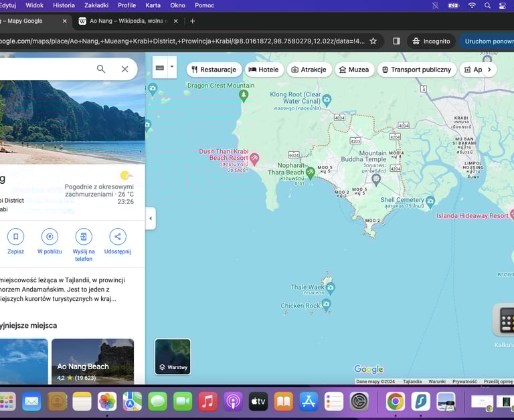
Task: Open App Store from the Dock
Action: pos(309,401)
